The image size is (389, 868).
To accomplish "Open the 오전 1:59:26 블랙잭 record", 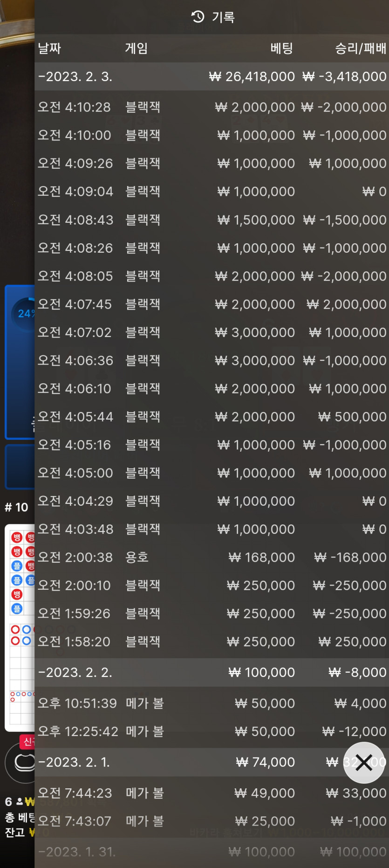I will point(212,613).
